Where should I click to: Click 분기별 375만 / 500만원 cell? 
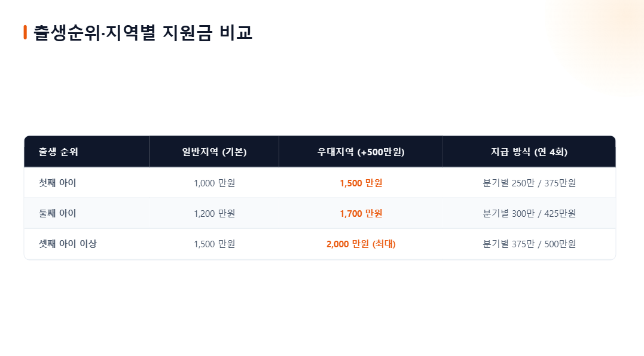coord(529,244)
